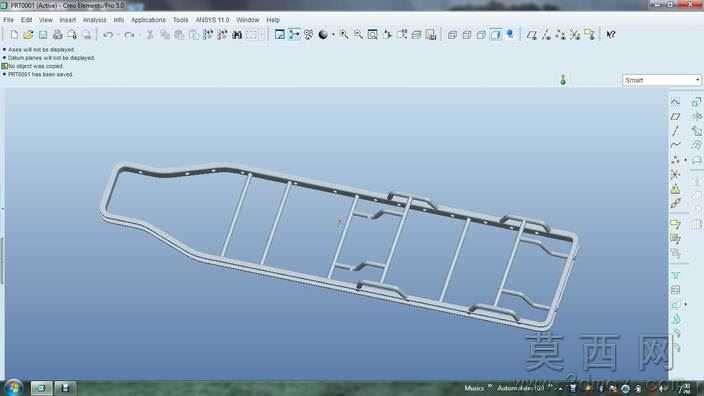Image resolution: width=704 pixels, height=396 pixels.
Task: Open the Find tool binoculars icon
Action: coord(237,35)
